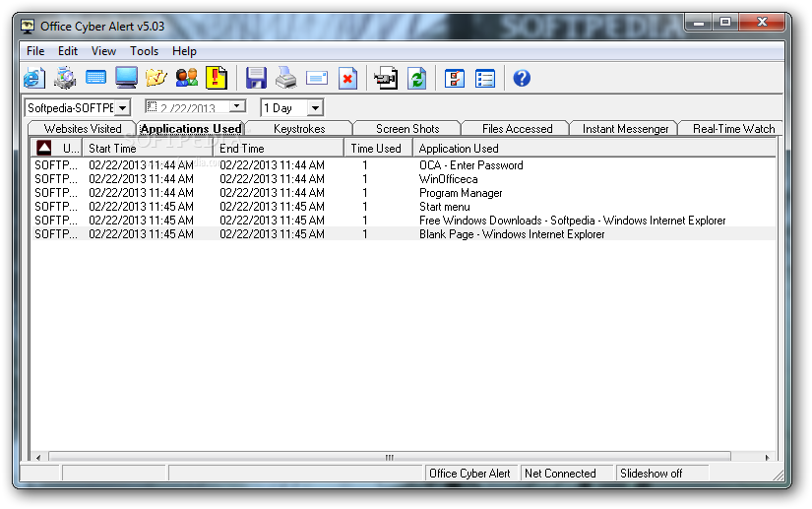This screenshot has width=812, height=509.
Task: Switch to the Keystrokes tab
Action: coord(299,128)
